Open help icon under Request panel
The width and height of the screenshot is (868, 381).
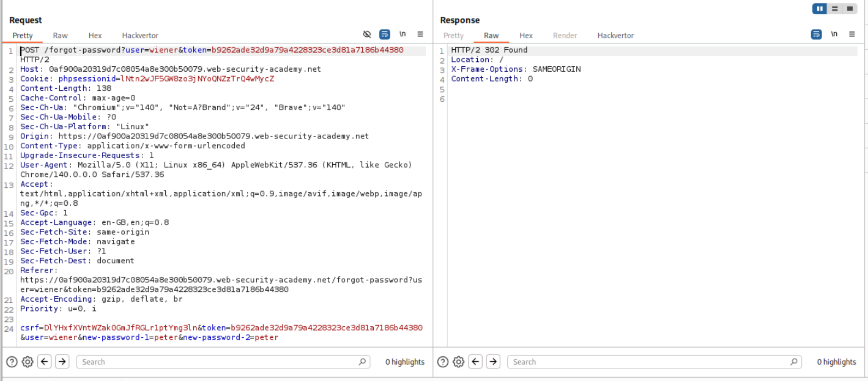point(11,362)
